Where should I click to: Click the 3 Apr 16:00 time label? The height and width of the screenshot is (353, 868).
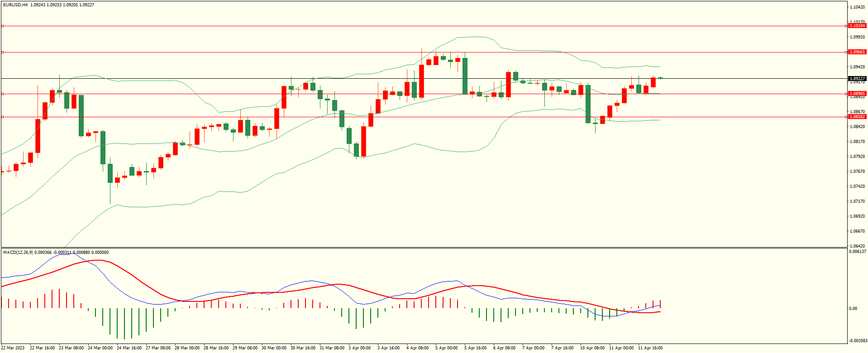click(388, 348)
